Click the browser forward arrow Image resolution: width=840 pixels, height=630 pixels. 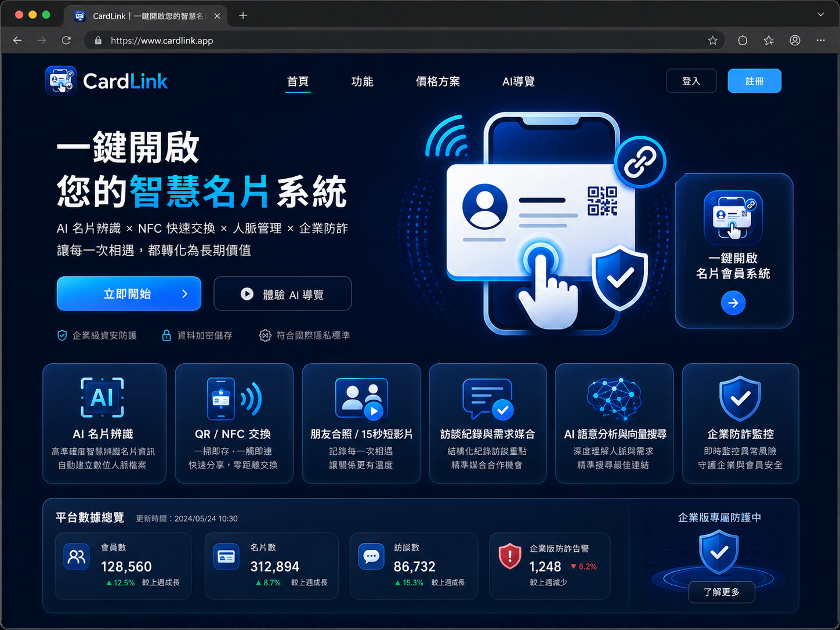(41, 41)
